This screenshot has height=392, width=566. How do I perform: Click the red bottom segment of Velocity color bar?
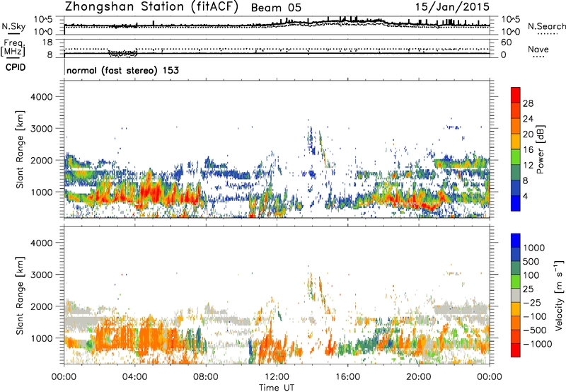[x=516, y=350]
